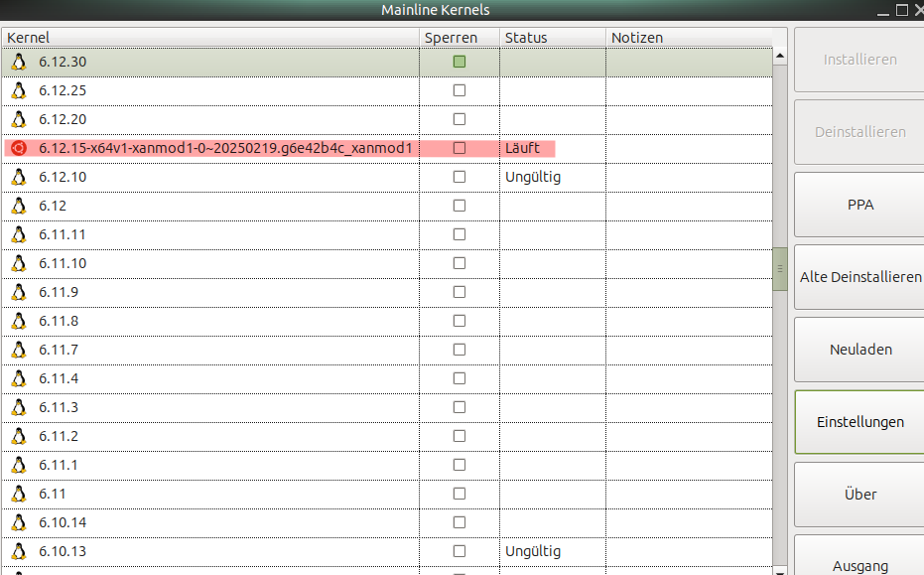The width and height of the screenshot is (924, 575).
Task: Select the kernel version text 6.11.7
Action: click(x=59, y=351)
